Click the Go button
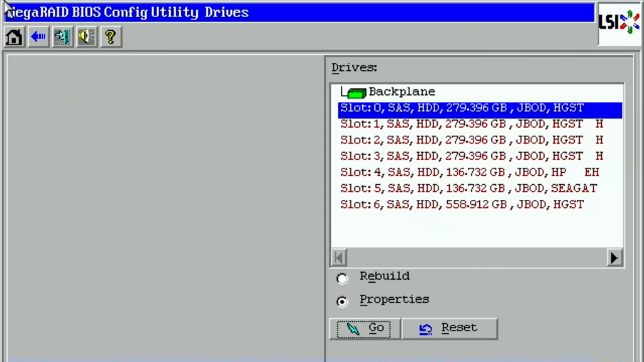 364,329
